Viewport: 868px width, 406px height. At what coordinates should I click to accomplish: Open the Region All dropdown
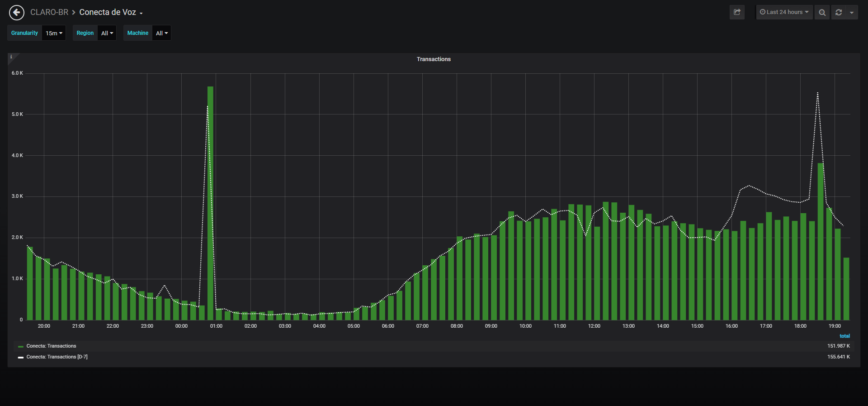(x=107, y=33)
